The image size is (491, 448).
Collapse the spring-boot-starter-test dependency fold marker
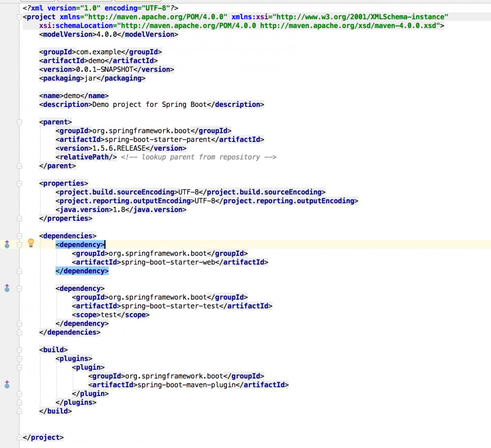pyautogui.click(x=19, y=289)
